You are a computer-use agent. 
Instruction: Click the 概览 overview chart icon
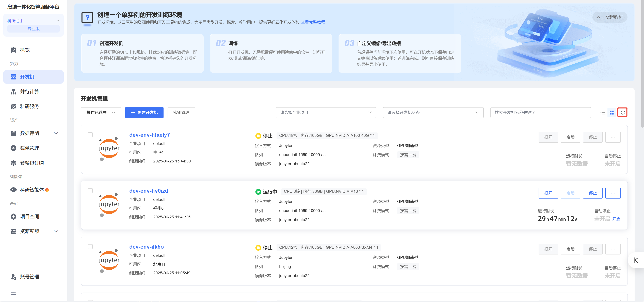(13, 50)
